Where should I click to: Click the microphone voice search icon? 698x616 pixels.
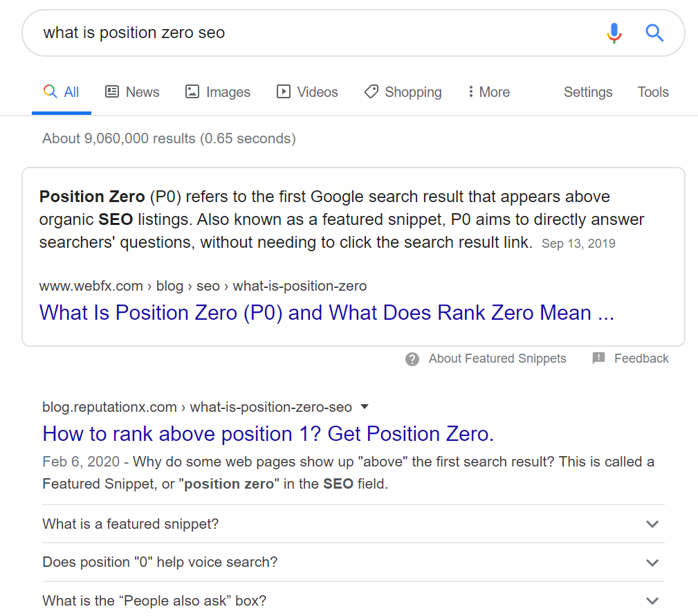614,33
